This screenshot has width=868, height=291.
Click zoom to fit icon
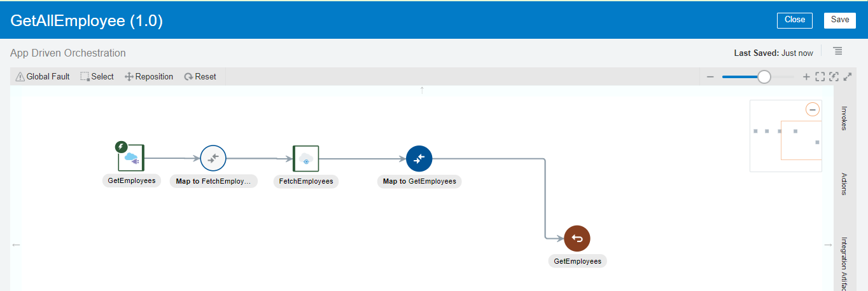coord(820,77)
